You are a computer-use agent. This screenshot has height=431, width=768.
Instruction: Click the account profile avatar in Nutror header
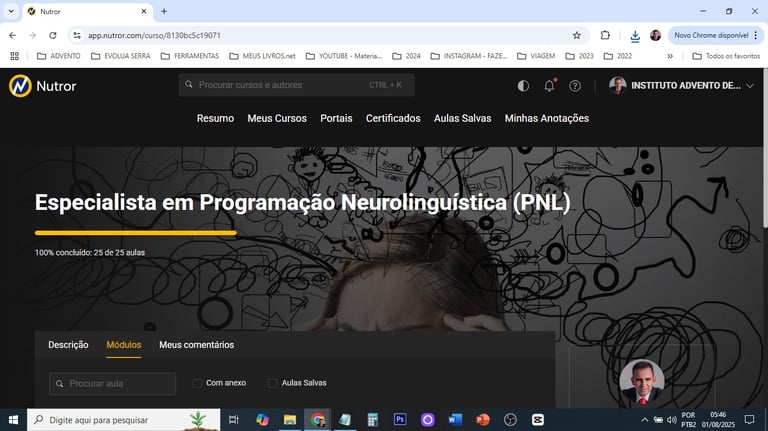click(x=618, y=85)
